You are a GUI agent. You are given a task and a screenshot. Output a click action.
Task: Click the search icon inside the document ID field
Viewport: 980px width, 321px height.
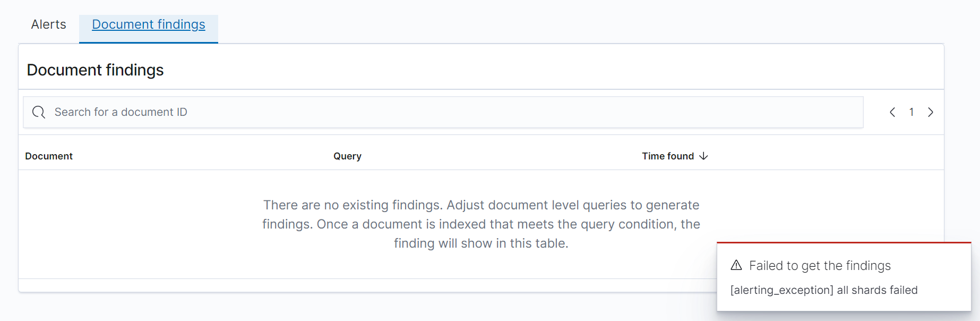click(38, 112)
